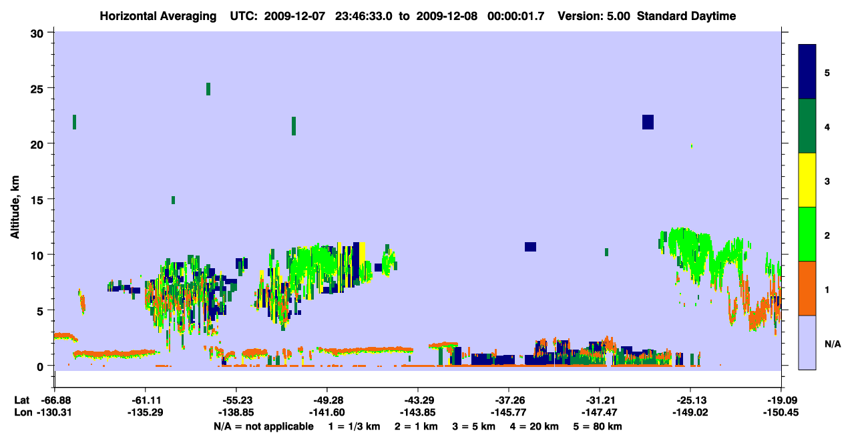Click latitude value -19.09
868x445 pixels.
click(x=781, y=400)
